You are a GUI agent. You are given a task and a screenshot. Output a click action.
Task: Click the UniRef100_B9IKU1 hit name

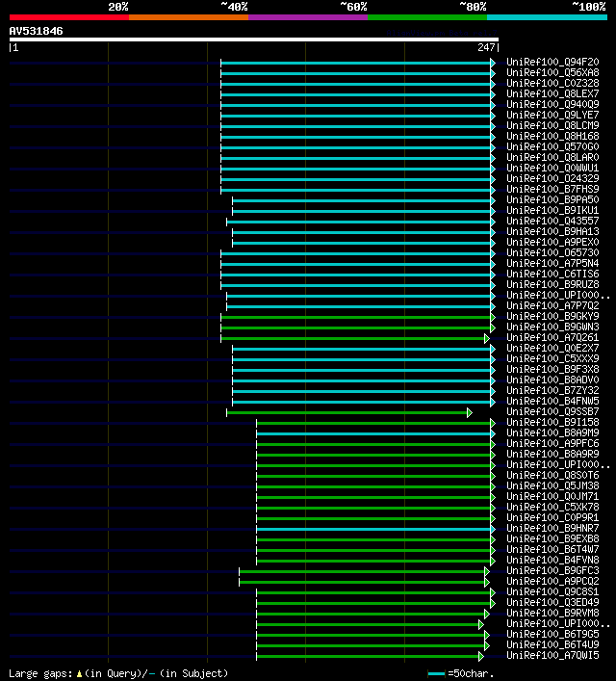coord(552,210)
